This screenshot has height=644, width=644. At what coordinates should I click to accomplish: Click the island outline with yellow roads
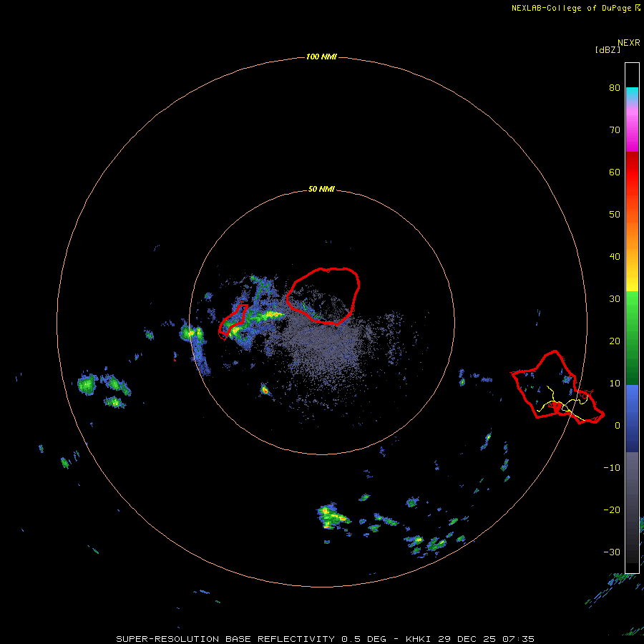(x=557, y=387)
